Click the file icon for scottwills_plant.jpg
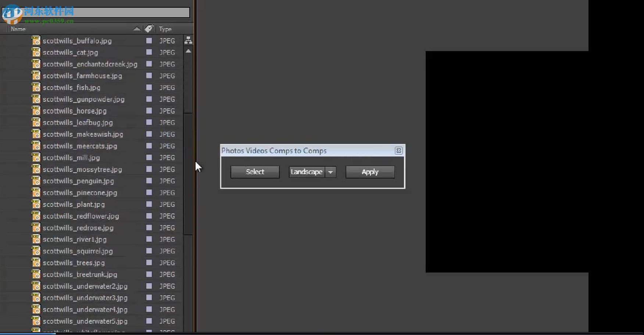 pyautogui.click(x=36, y=204)
